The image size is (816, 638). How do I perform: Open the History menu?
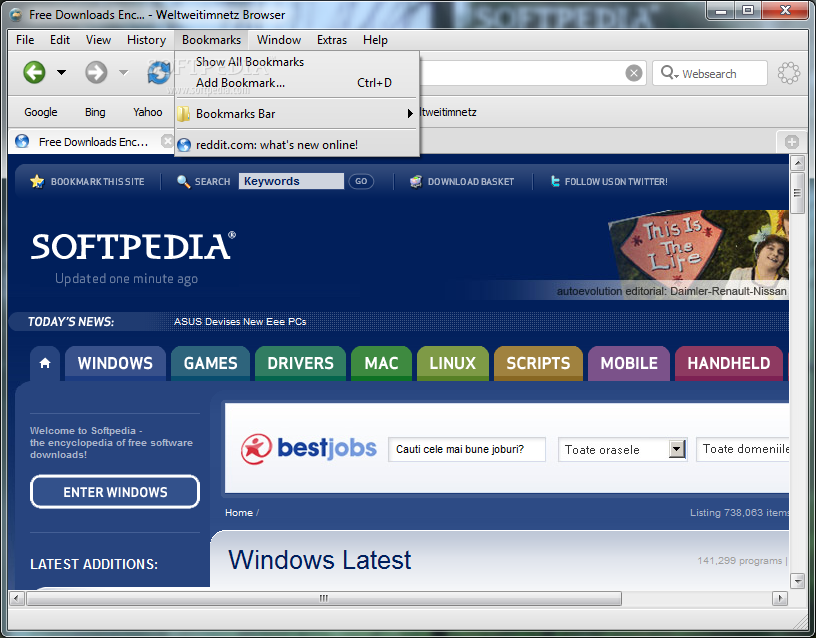(146, 40)
